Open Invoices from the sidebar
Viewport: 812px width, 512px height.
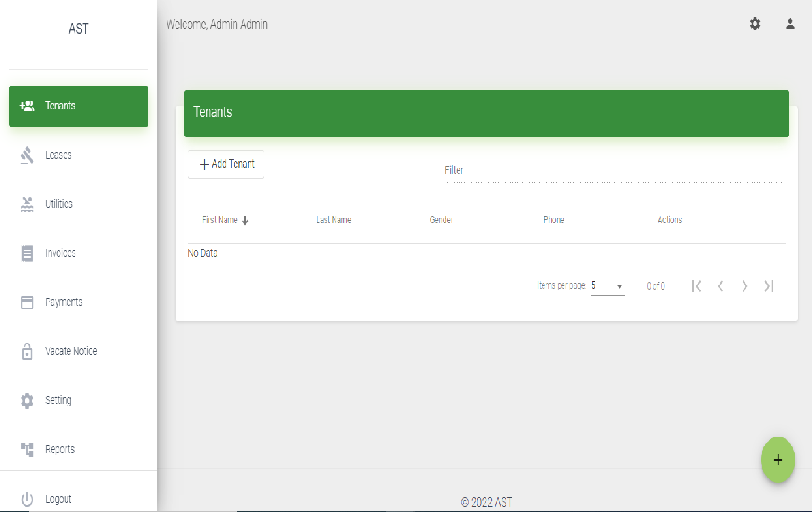pos(60,253)
